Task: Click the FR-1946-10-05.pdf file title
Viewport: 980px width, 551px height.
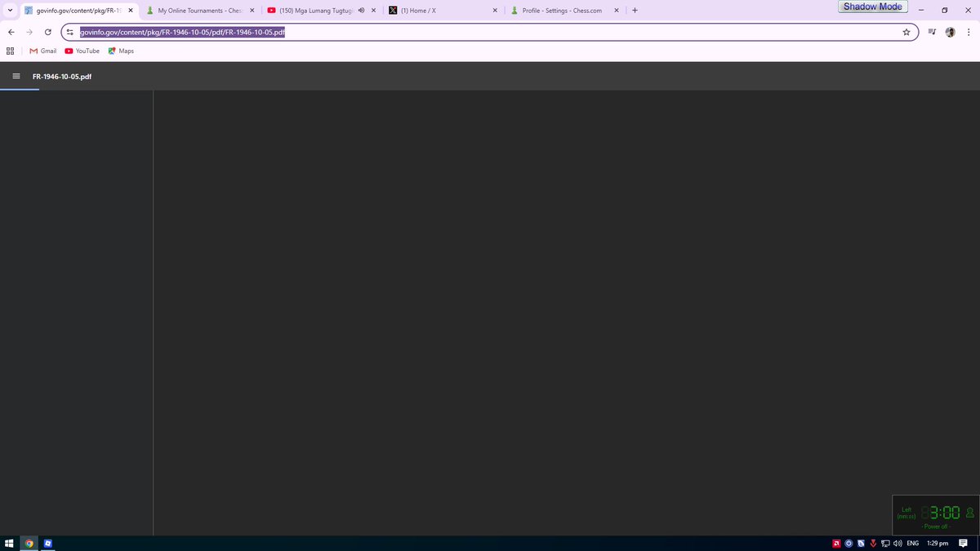Action: point(62,76)
